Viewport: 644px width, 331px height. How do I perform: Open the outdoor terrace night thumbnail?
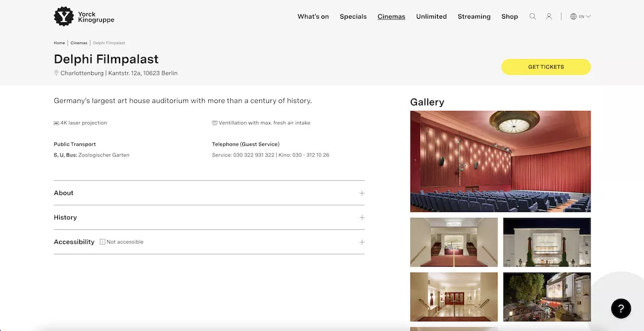(x=547, y=297)
